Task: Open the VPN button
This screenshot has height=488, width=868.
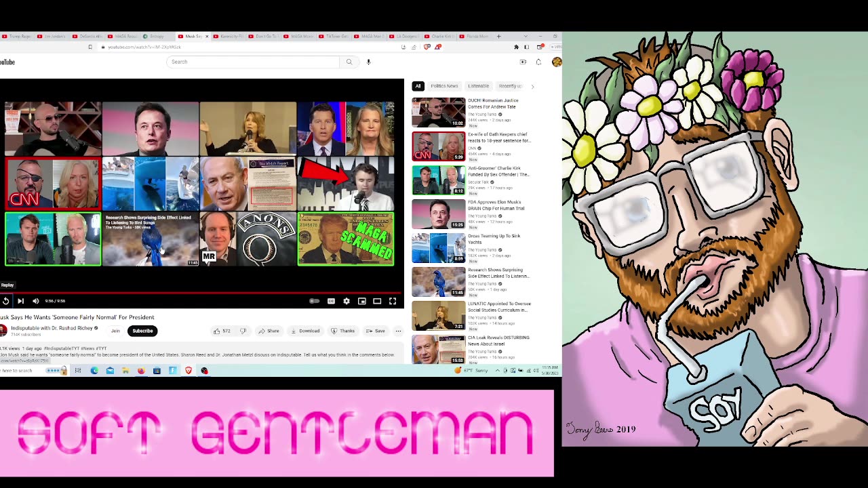Action: (557, 47)
